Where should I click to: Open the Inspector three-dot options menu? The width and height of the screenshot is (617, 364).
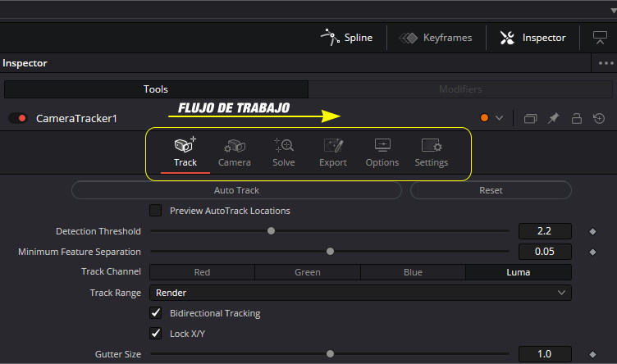coord(606,63)
